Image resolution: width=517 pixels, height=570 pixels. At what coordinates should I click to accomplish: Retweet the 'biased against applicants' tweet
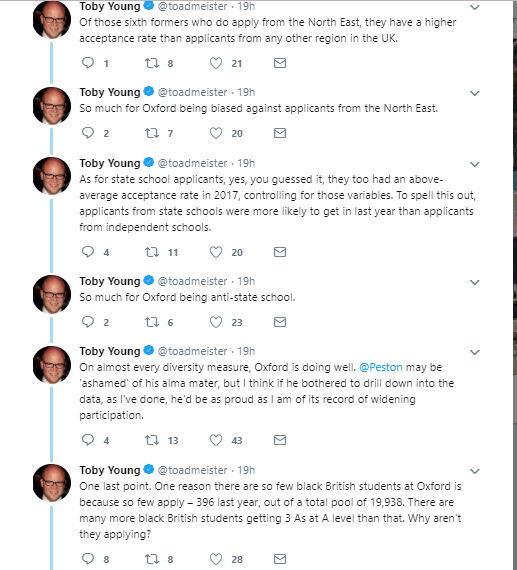(152, 133)
